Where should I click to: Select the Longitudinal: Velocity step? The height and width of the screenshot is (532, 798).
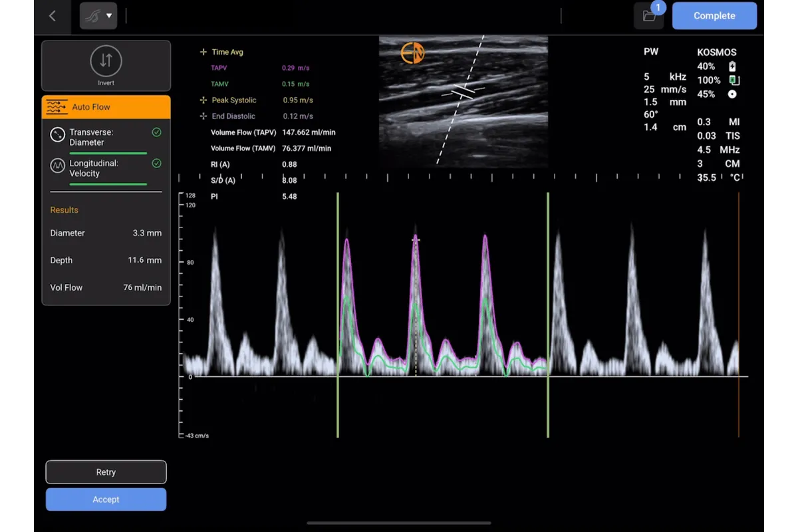click(106, 169)
